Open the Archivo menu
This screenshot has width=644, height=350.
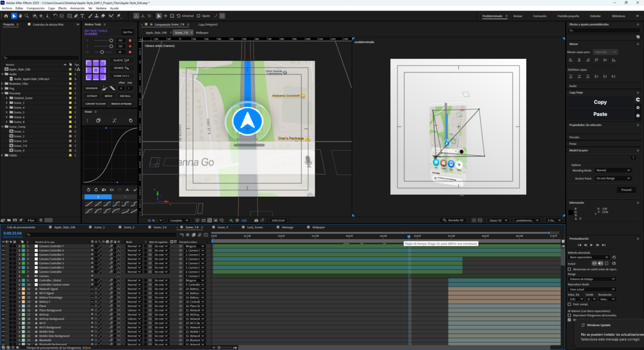[7, 8]
